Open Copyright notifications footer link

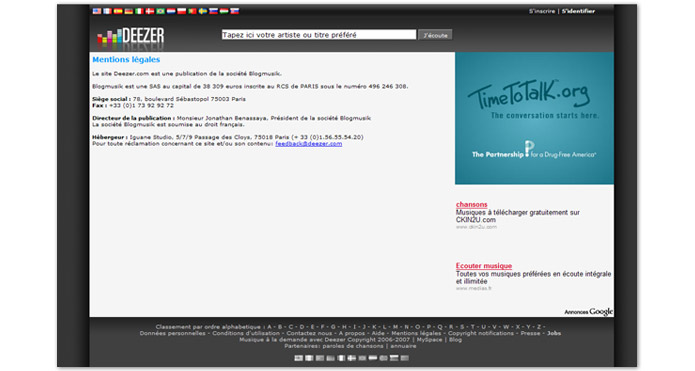(x=481, y=333)
